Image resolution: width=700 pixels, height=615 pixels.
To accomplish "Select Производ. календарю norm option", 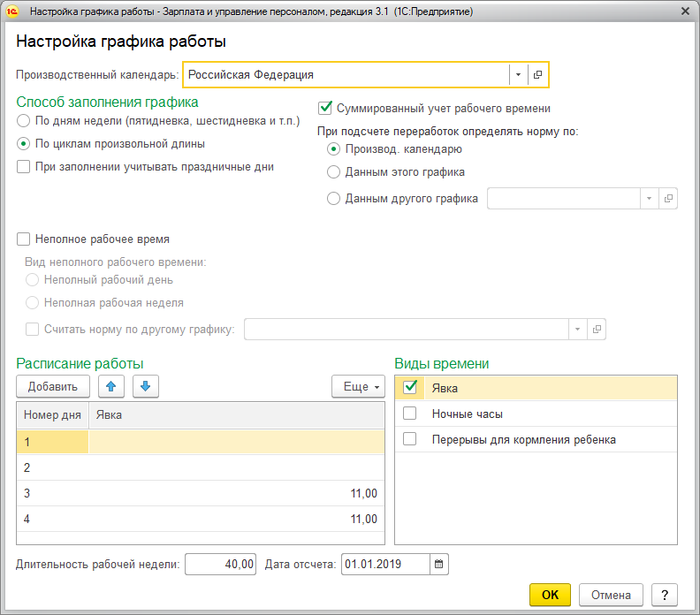I will (x=333, y=149).
